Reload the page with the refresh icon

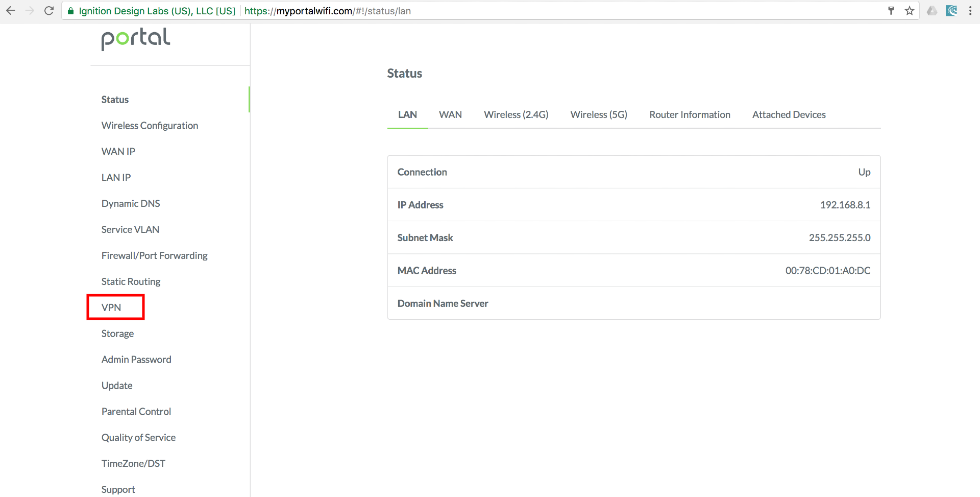49,11
